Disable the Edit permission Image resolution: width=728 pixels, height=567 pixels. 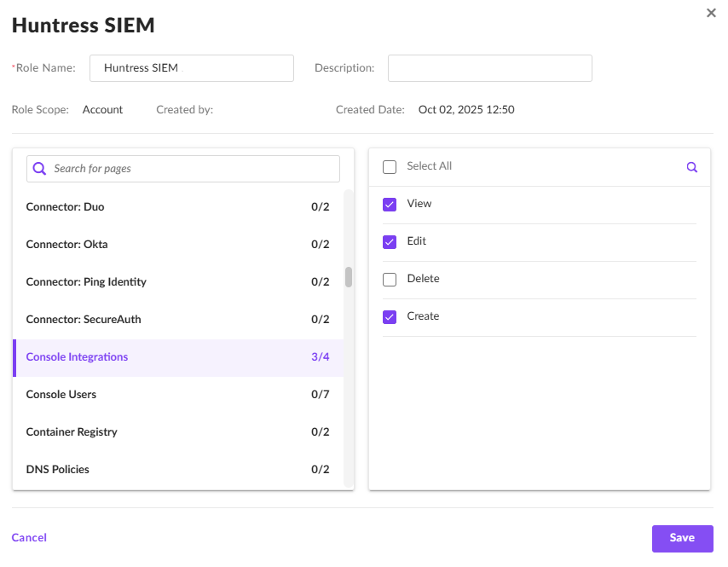(390, 241)
